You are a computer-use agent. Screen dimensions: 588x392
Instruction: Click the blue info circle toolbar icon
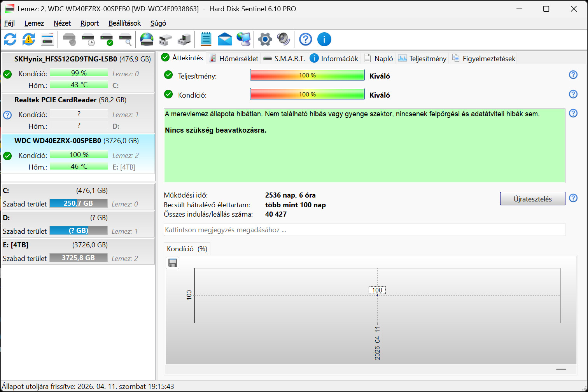click(x=324, y=39)
